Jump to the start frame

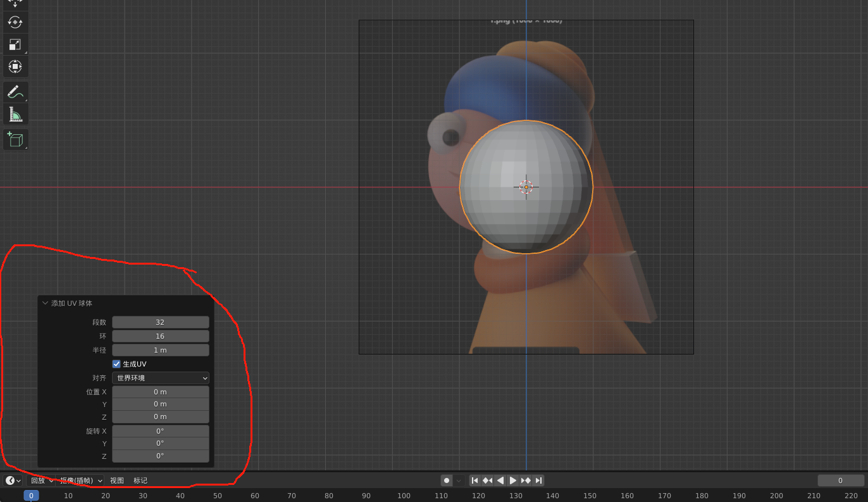pyautogui.click(x=475, y=480)
